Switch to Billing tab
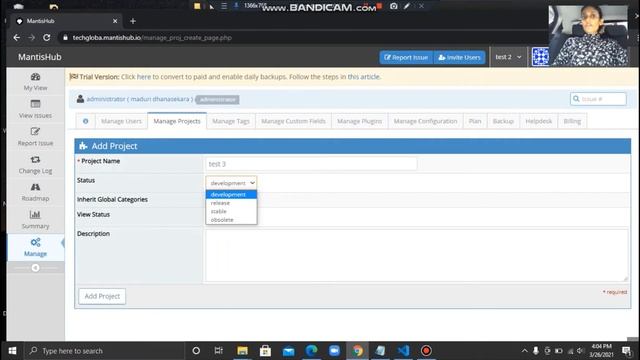The image size is (640, 360). point(572,121)
